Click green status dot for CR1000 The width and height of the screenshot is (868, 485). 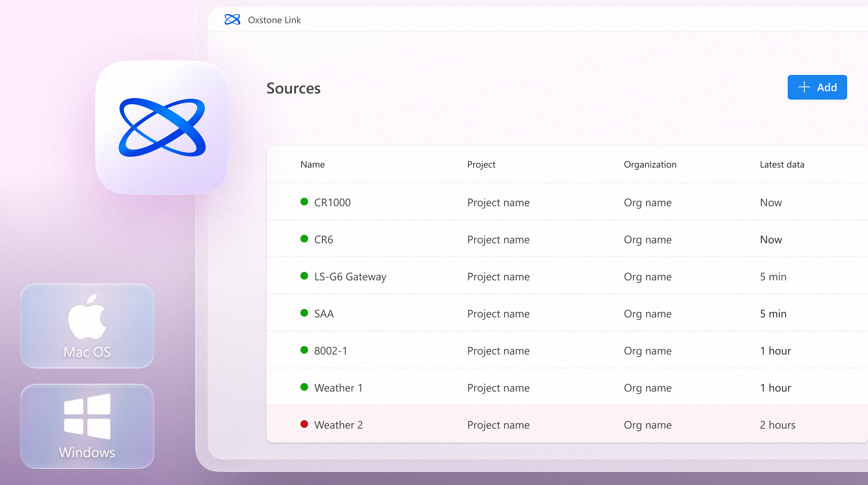304,202
